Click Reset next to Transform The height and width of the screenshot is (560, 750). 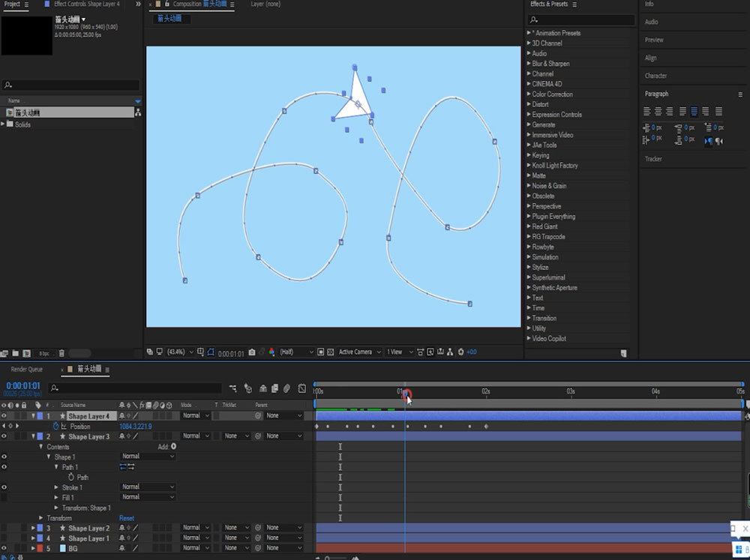click(x=127, y=518)
